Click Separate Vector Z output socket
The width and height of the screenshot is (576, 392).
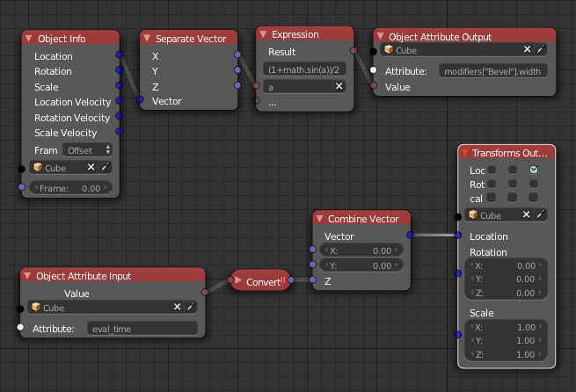(x=237, y=85)
